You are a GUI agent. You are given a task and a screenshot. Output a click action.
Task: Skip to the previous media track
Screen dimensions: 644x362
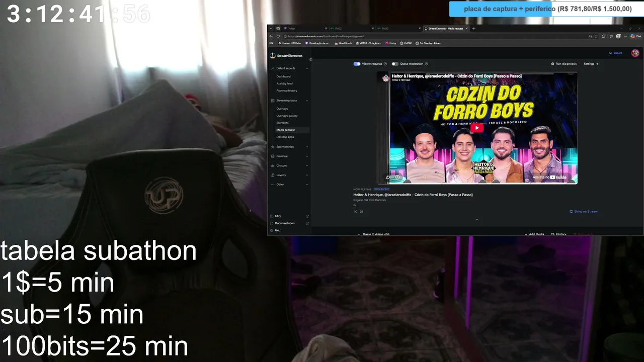point(356,212)
